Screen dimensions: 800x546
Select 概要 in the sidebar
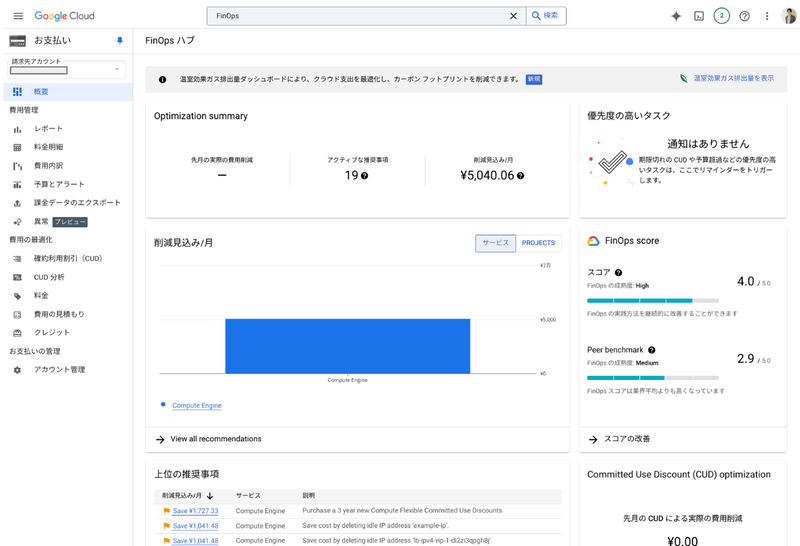(x=68, y=92)
